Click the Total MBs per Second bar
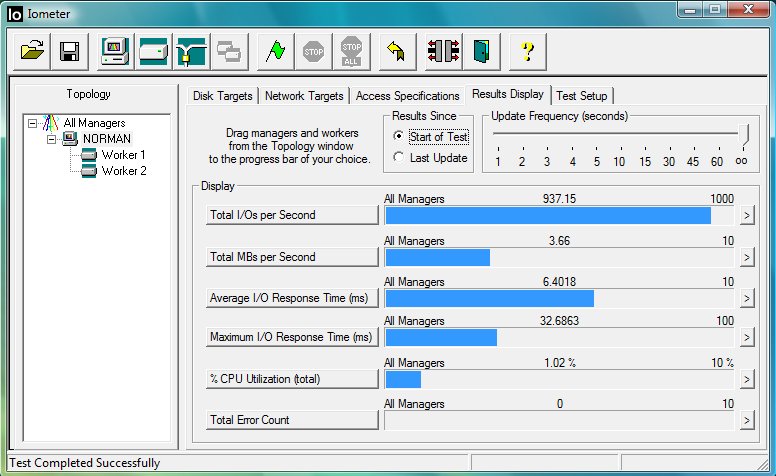Viewport: 776px width, 476px height. [x=559, y=258]
